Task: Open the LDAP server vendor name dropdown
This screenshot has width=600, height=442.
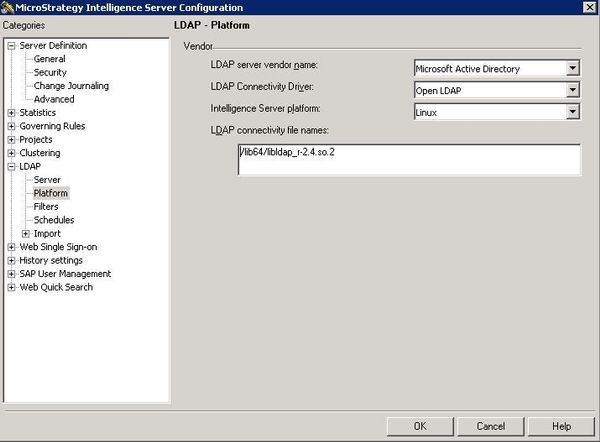Action: (573, 69)
